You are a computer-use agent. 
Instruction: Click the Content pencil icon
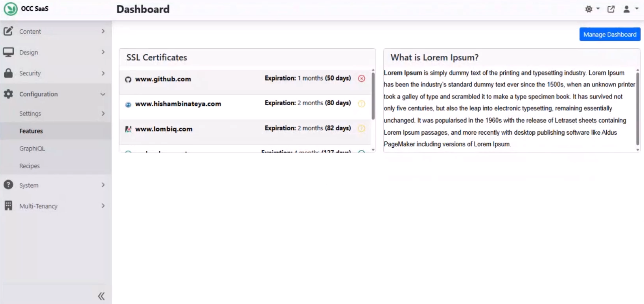click(8, 31)
